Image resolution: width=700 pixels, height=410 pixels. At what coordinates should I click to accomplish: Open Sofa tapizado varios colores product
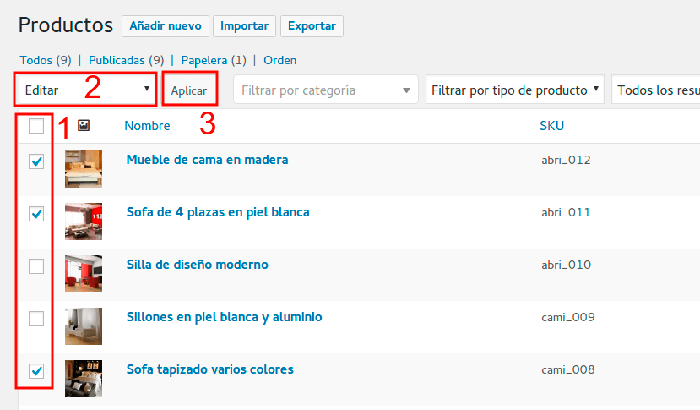(210, 369)
